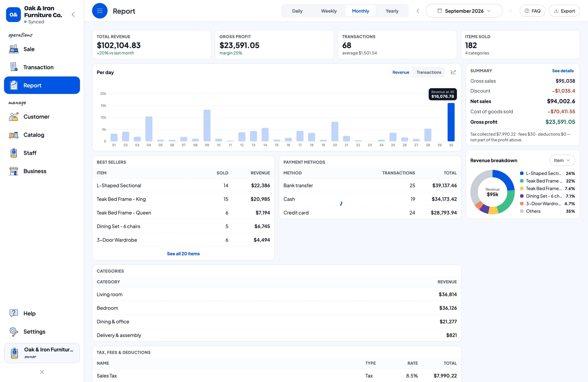The width and height of the screenshot is (588, 382).
Task: Click the blue hamburger menu button
Action: pyautogui.click(x=100, y=11)
